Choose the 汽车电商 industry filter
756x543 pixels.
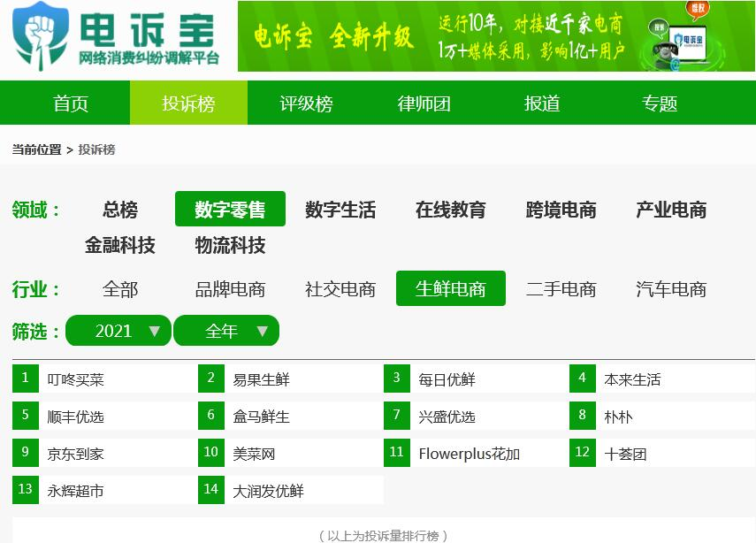click(671, 289)
